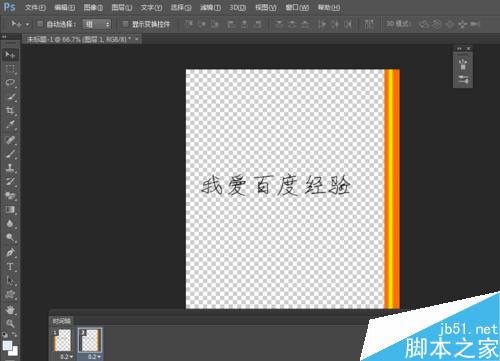Reset to default foreground and background colors
This screenshot has height=361, width=500.
[5, 334]
